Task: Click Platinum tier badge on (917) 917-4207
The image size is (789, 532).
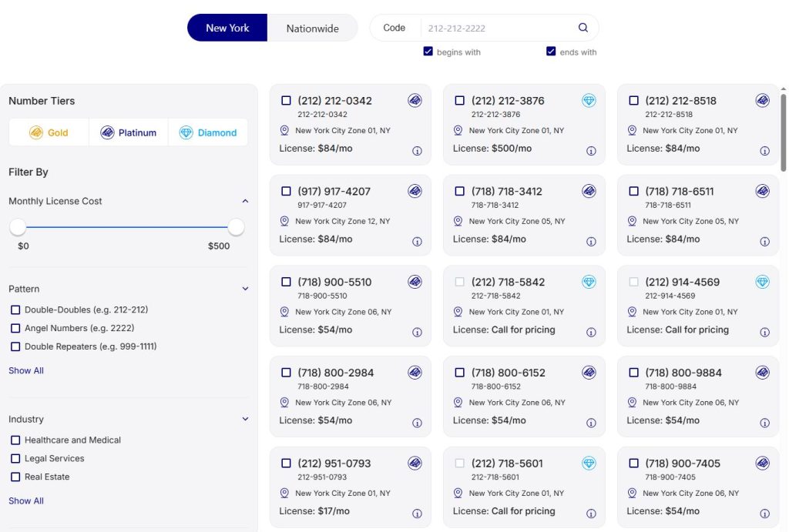Action: coord(415,191)
